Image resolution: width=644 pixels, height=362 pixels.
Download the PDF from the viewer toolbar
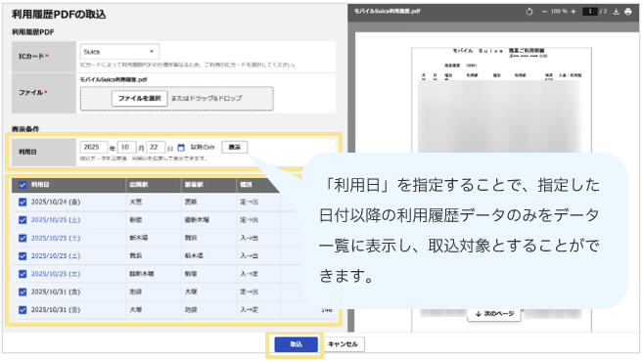(616, 12)
